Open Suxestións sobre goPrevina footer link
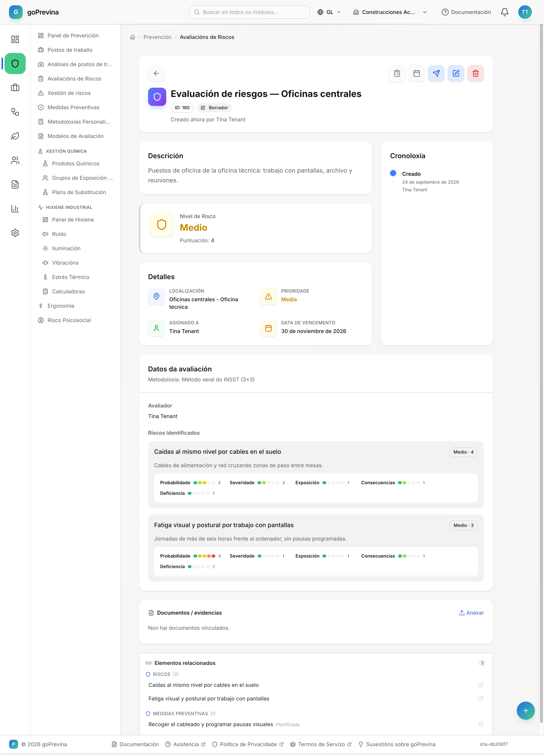Viewport: 544px width, 756px height. point(397,744)
